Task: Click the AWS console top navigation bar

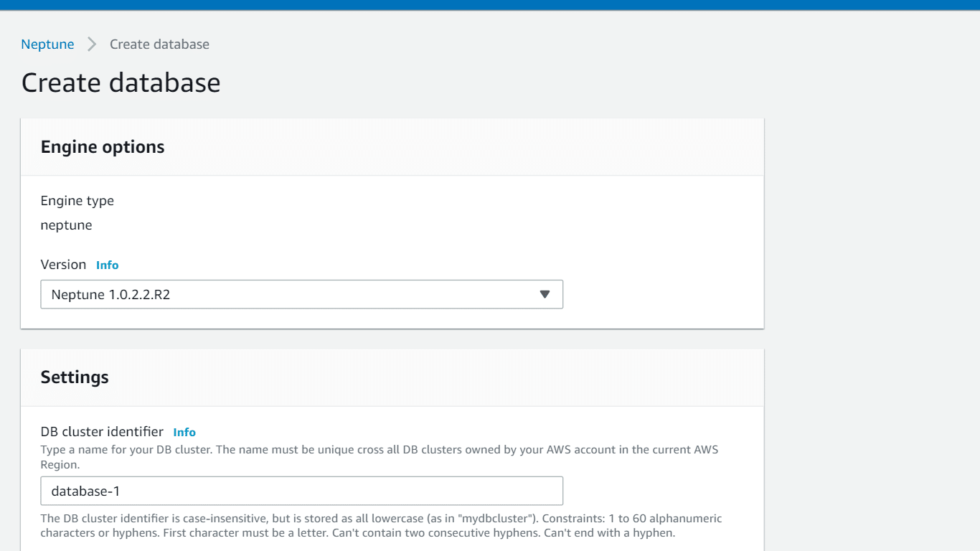Action: point(490,5)
